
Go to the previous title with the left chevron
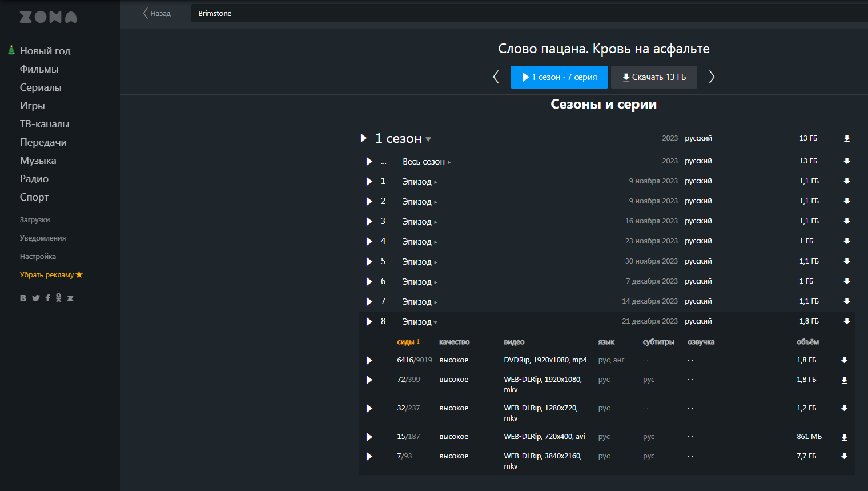click(496, 77)
